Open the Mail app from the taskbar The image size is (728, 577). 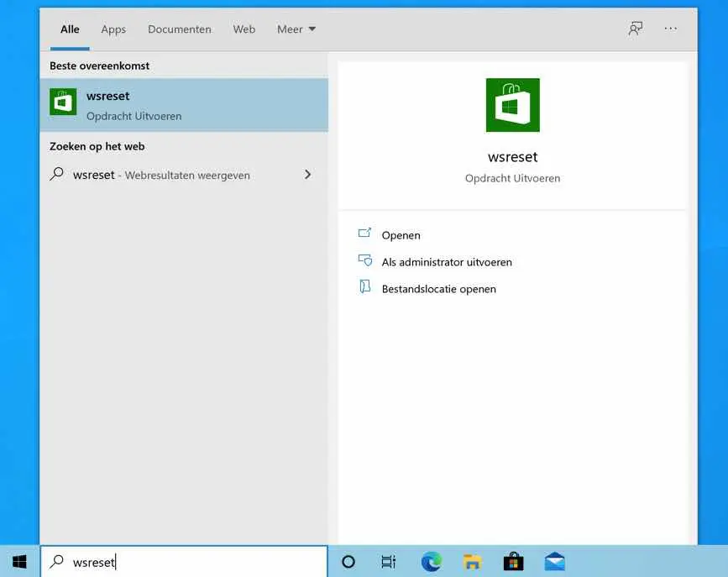click(554, 562)
